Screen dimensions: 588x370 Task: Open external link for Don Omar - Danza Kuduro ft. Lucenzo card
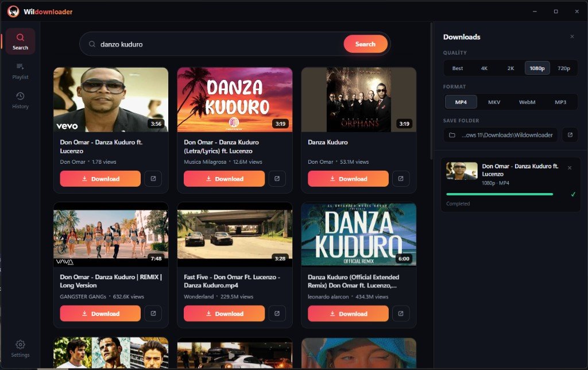click(153, 179)
